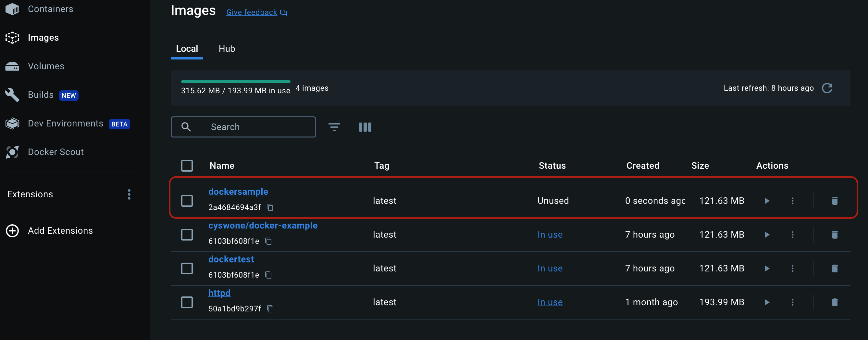The image size is (868, 340).
Task: Open the dockersample image link
Action: click(x=238, y=191)
